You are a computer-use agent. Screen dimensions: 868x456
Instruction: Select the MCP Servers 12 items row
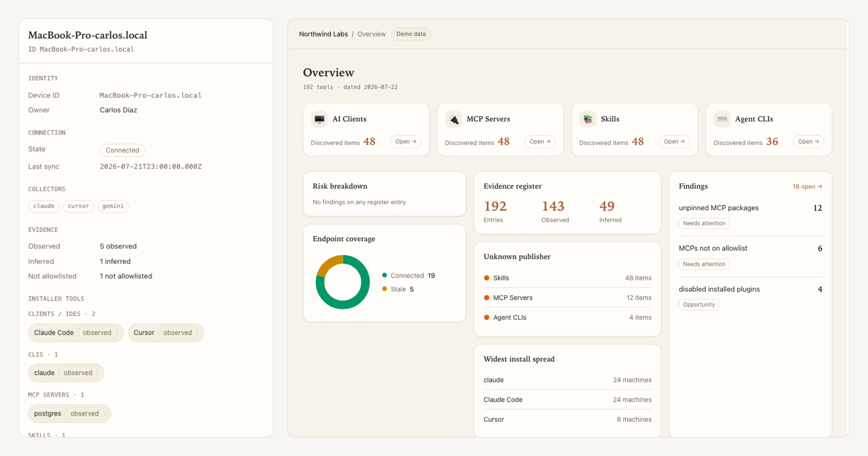pos(567,297)
